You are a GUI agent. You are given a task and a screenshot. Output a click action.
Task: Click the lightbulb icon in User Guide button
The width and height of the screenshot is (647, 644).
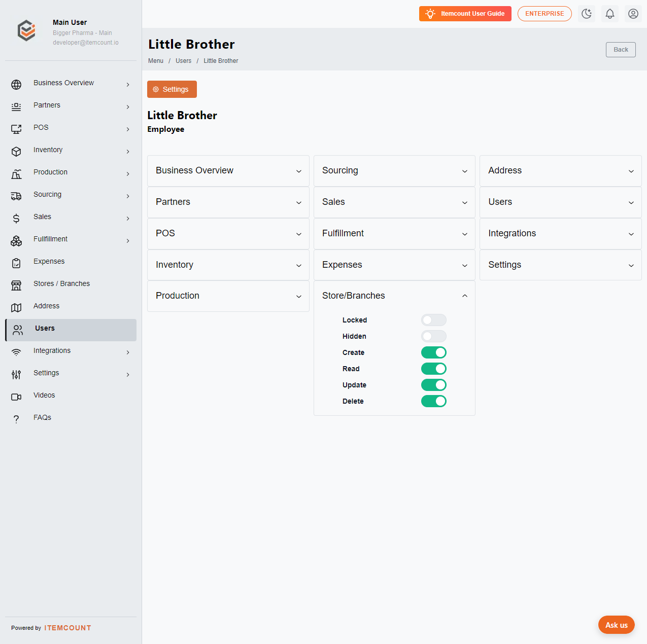pyautogui.click(x=430, y=14)
